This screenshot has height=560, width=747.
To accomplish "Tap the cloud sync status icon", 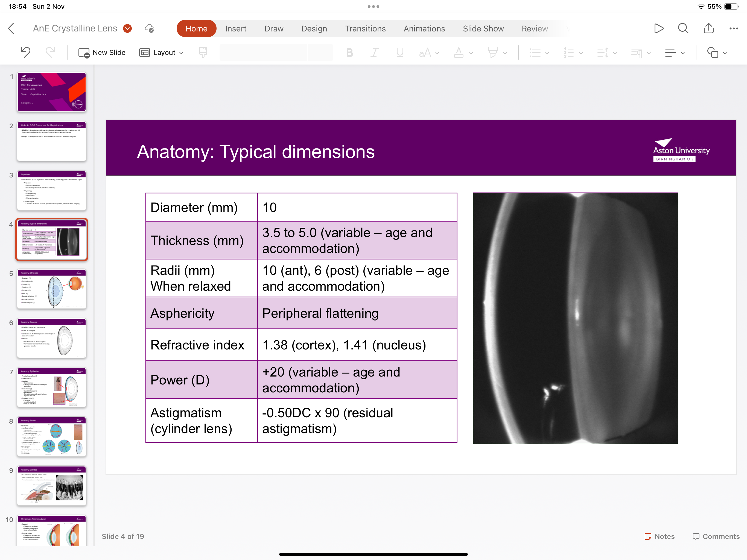I will coord(149,28).
